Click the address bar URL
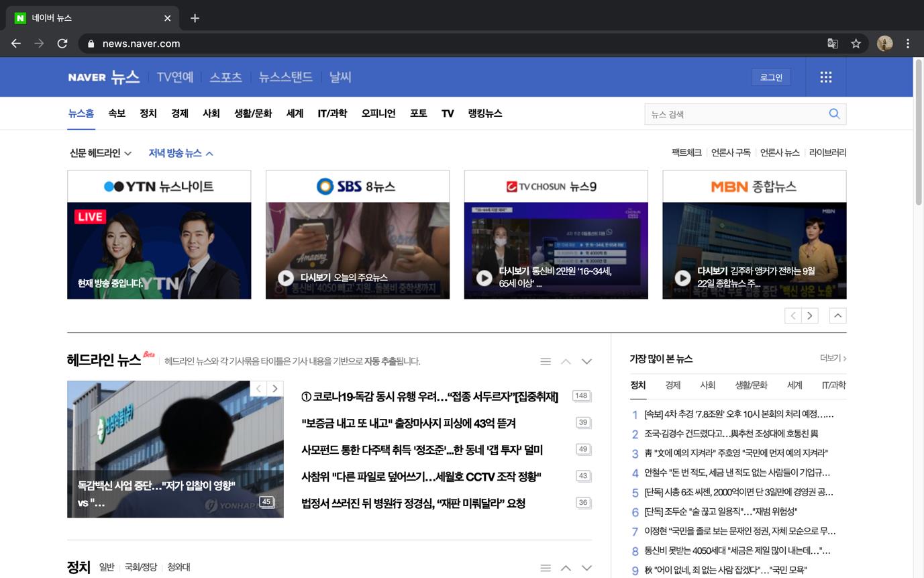 [141, 44]
